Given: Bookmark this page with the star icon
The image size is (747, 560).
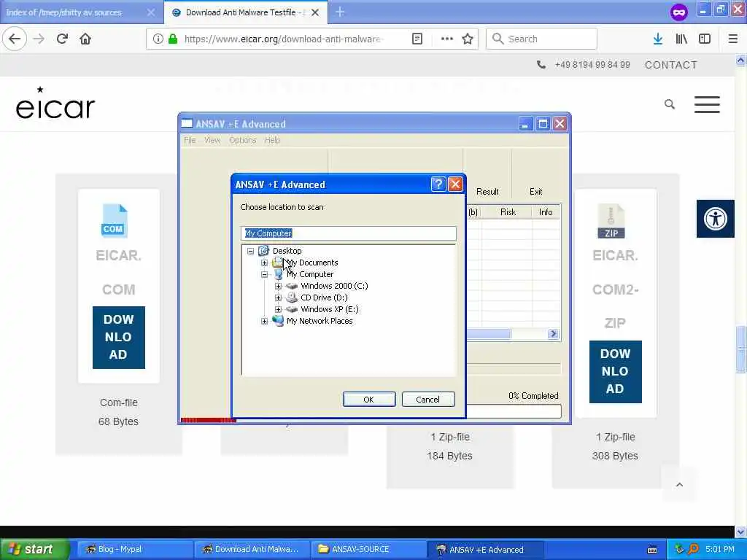Looking at the screenshot, I should click(x=468, y=39).
